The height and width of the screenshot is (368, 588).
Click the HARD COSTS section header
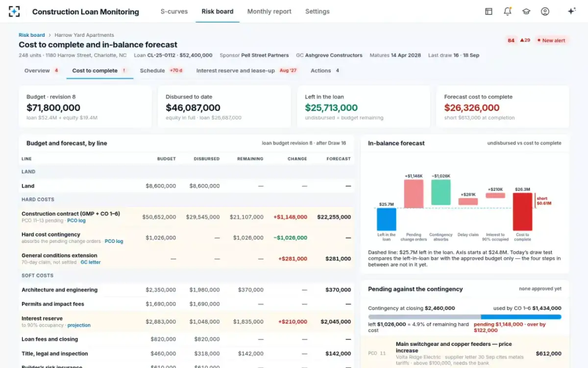(x=38, y=200)
